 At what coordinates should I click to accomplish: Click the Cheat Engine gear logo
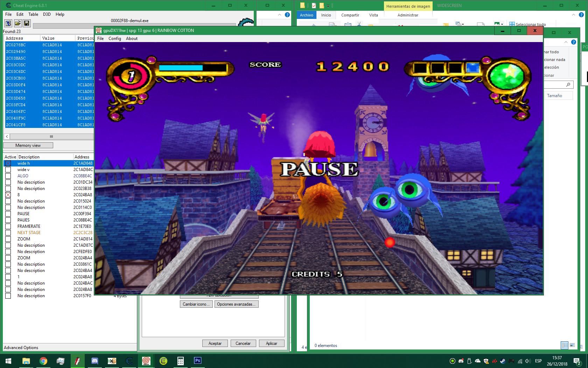coord(246,22)
